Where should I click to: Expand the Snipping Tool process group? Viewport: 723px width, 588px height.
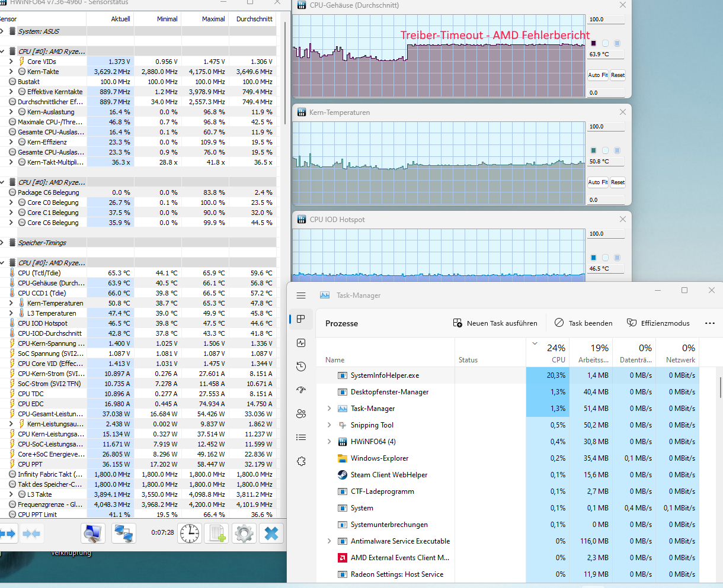pos(329,425)
